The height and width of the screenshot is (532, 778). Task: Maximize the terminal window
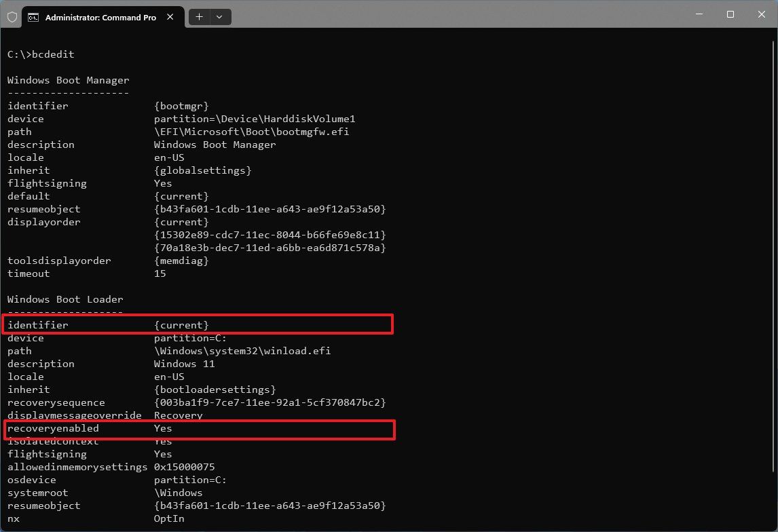click(730, 14)
